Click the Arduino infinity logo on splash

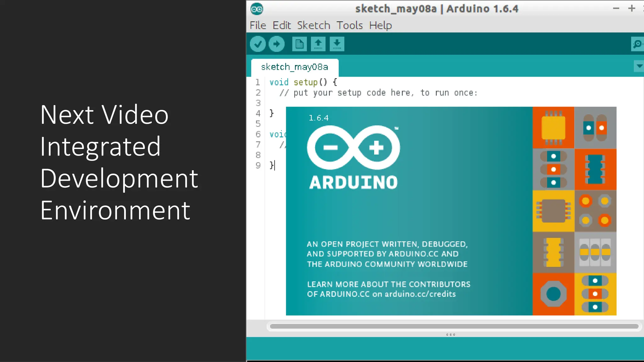(x=353, y=147)
